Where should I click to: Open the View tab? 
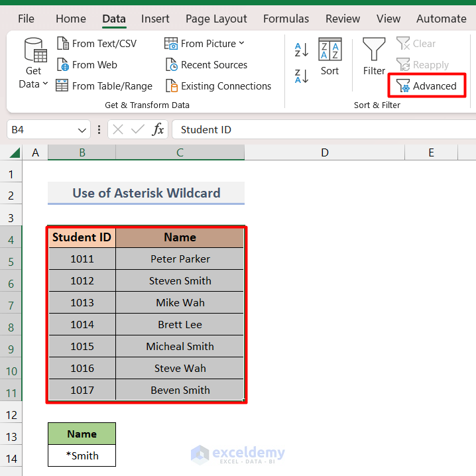pos(388,19)
